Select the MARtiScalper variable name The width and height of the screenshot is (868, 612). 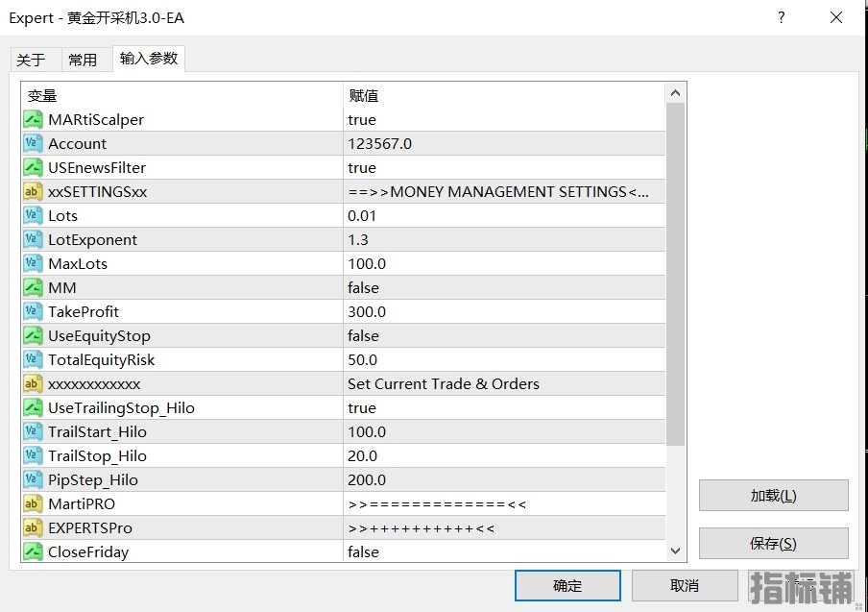[96, 120]
